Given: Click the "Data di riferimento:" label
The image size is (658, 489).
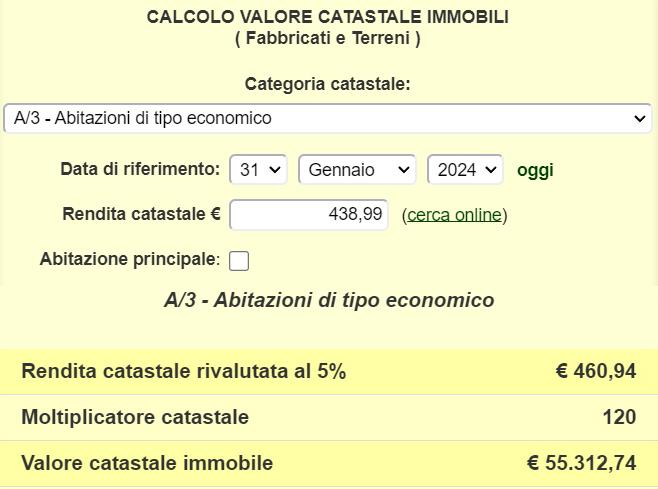Looking at the screenshot, I should (140, 169).
